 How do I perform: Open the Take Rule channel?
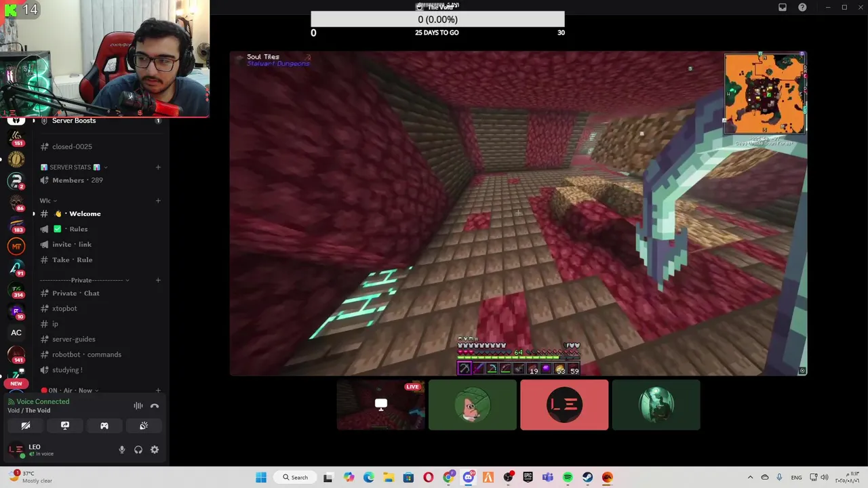pyautogui.click(x=100, y=260)
